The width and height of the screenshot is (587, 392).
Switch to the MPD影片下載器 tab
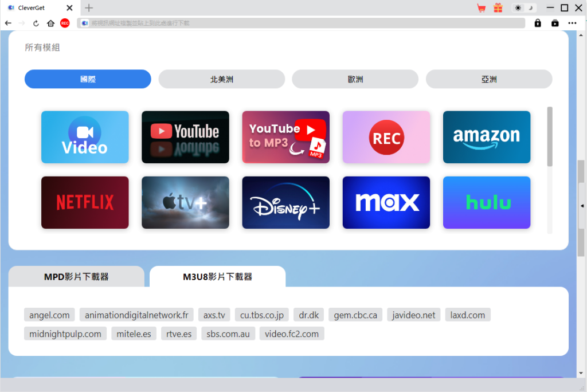point(76,276)
